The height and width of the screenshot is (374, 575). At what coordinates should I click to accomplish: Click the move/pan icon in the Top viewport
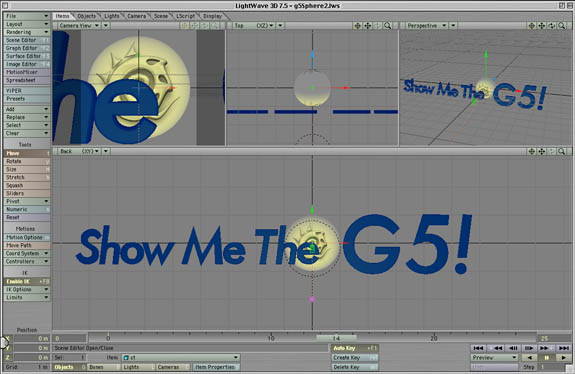pyautogui.click(x=367, y=26)
